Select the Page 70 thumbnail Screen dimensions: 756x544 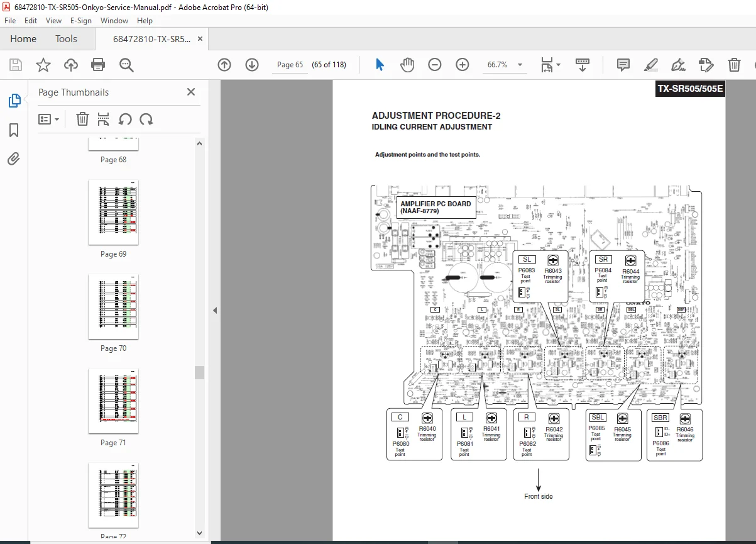tap(113, 307)
